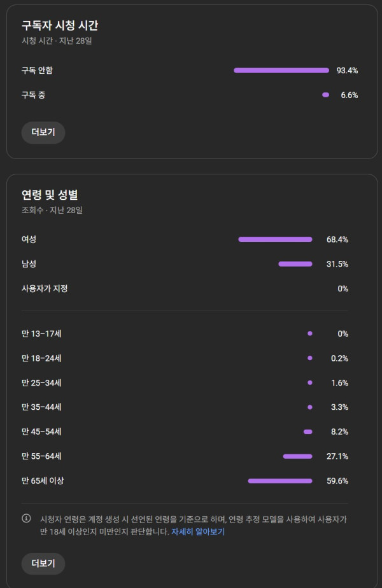
Task: Click the 남성 percentage bar
Action: [x=295, y=264]
